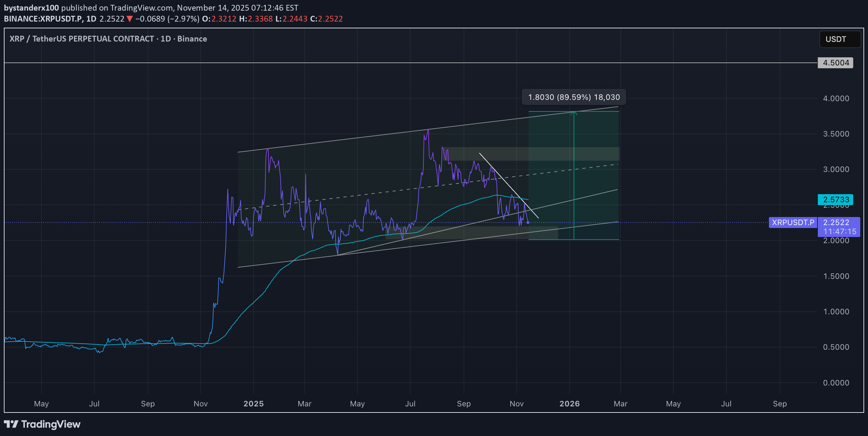This screenshot has height=436, width=868.
Task: Click the 2026 label on the date axis
Action: [570, 403]
